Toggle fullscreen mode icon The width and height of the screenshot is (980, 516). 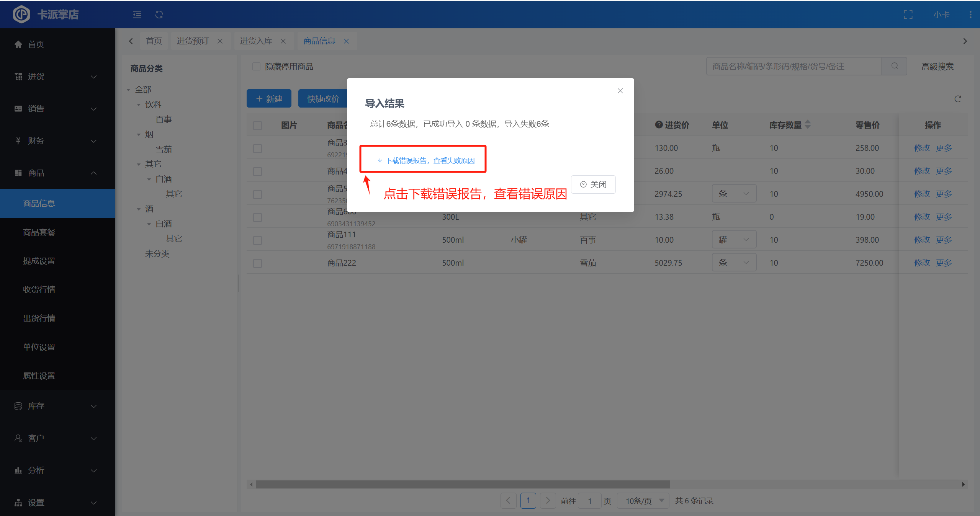tap(908, 15)
